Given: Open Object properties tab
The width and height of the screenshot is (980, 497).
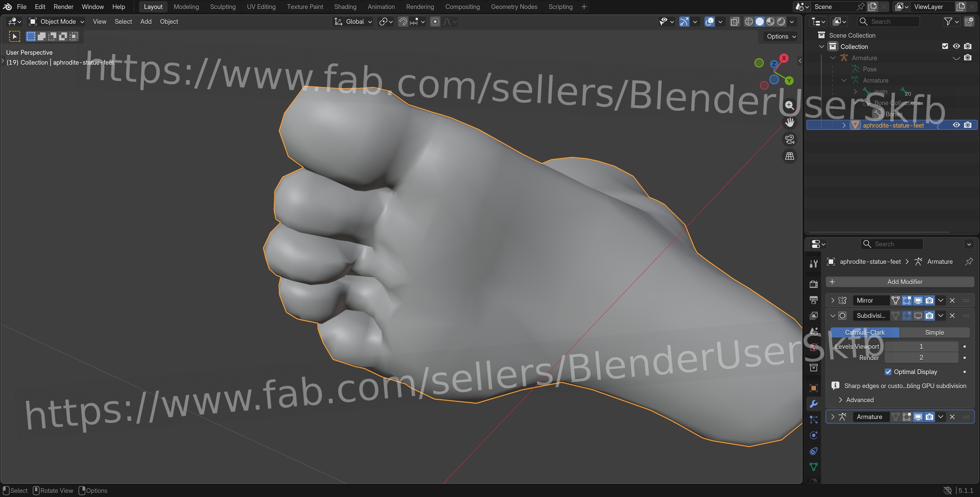Looking at the screenshot, I should click(813, 388).
